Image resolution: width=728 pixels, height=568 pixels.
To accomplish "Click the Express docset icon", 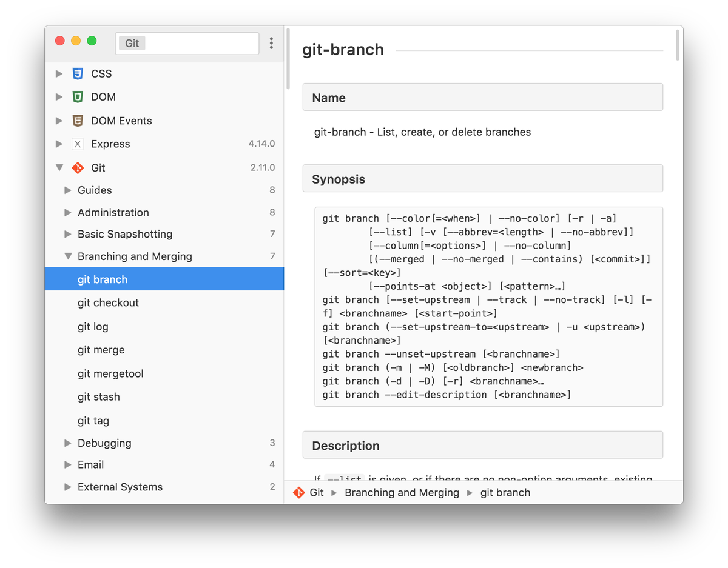I will [78, 144].
